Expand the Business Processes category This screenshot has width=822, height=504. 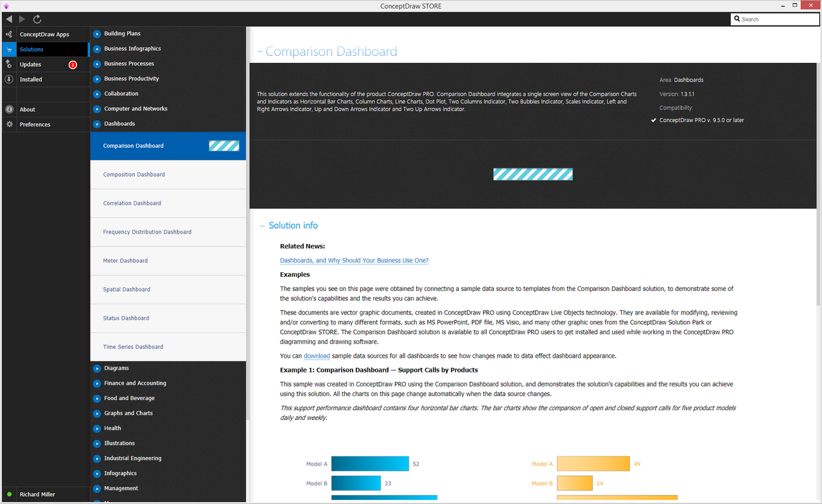[97, 64]
